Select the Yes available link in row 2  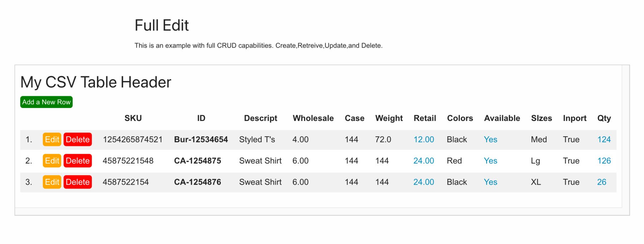coord(491,161)
